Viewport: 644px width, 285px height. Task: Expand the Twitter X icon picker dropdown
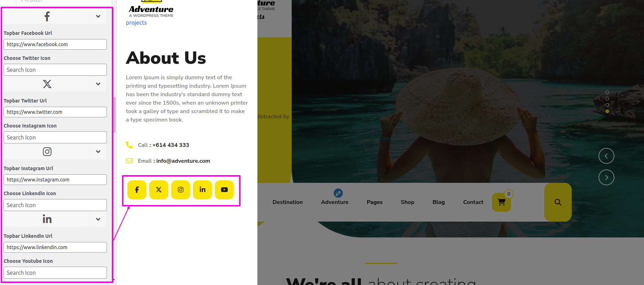click(98, 84)
